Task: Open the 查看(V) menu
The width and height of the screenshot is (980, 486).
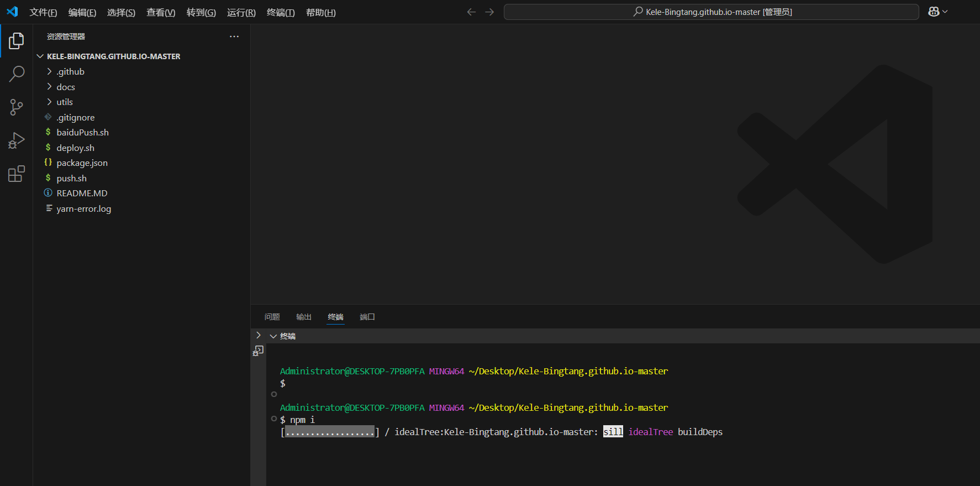Action: coord(161,12)
